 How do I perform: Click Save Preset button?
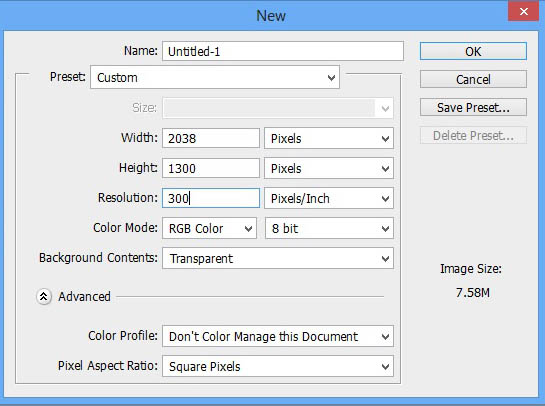pos(473,107)
